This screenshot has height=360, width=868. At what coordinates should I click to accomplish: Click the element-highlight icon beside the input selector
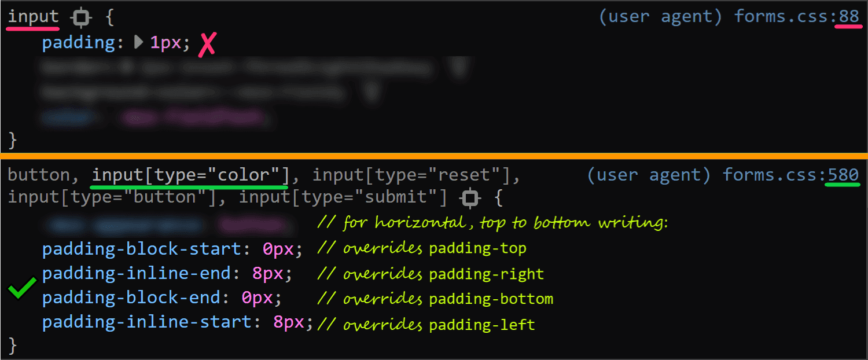tap(82, 18)
